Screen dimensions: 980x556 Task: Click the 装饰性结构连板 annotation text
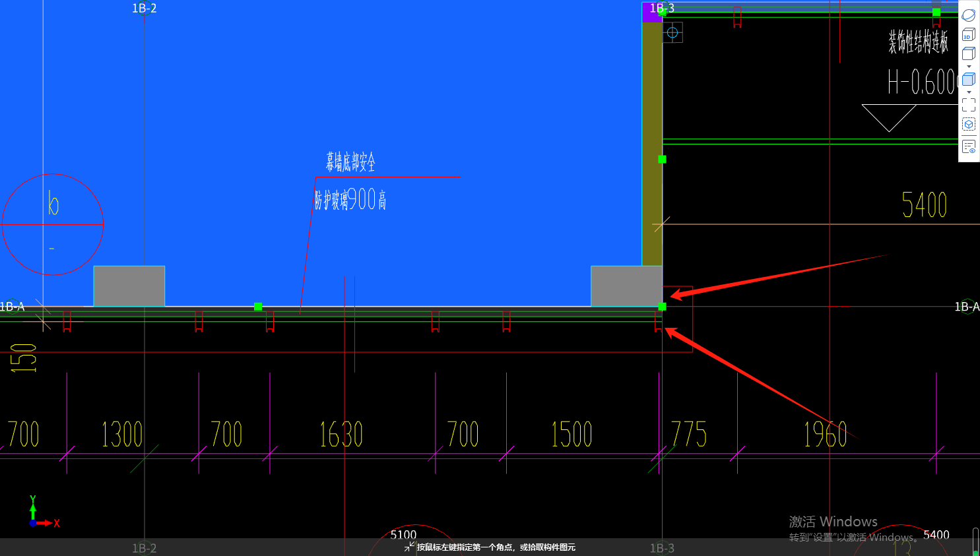click(918, 42)
